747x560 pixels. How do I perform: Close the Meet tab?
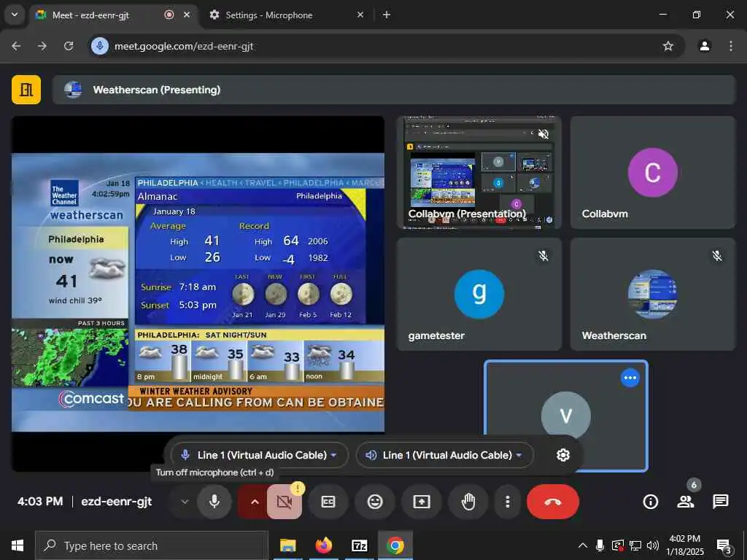(187, 15)
